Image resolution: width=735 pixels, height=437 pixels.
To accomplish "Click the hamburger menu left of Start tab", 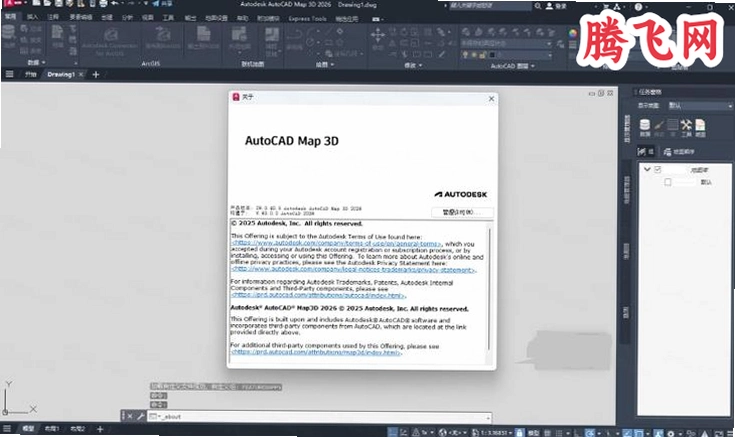I will tap(9, 74).
